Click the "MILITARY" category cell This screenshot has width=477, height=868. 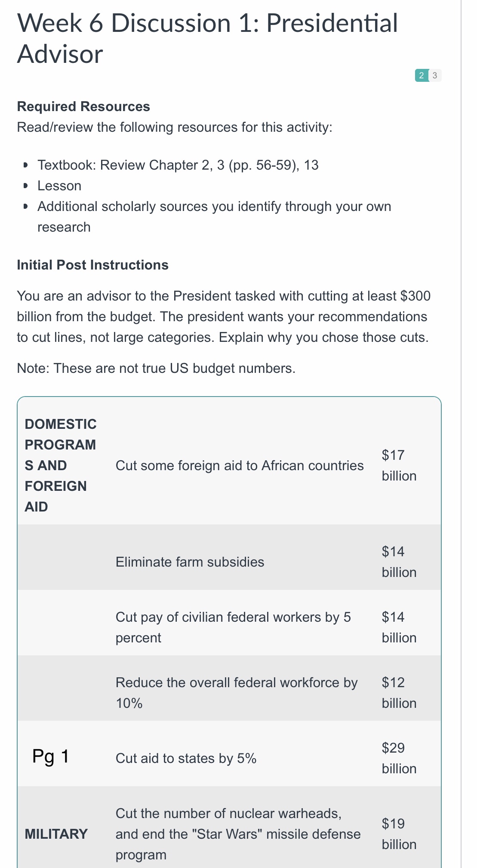[56, 834]
